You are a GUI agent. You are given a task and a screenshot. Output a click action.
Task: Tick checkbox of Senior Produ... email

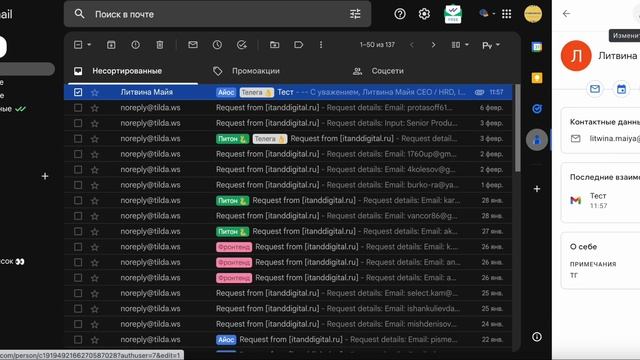pyautogui.click(x=78, y=123)
